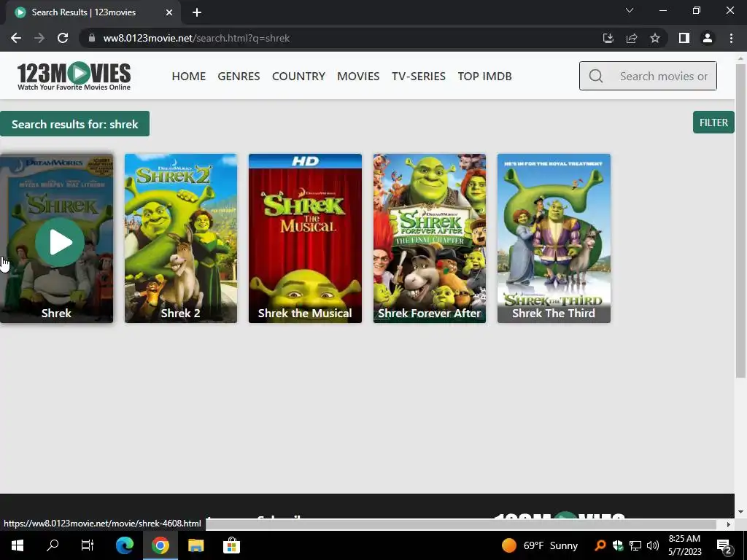The height and width of the screenshot is (560, 747).
Task: Go to the TV-SERIES section
Action: (418, 76)
